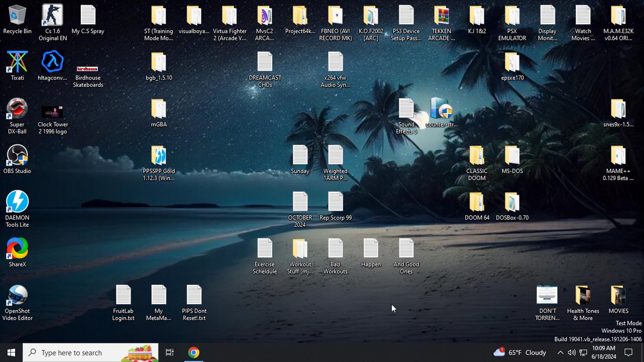The width and height of the screenshot is (644, 362).
Task: Select the DAEMON Tools Lite shortcut
Action: click(17, 210)
